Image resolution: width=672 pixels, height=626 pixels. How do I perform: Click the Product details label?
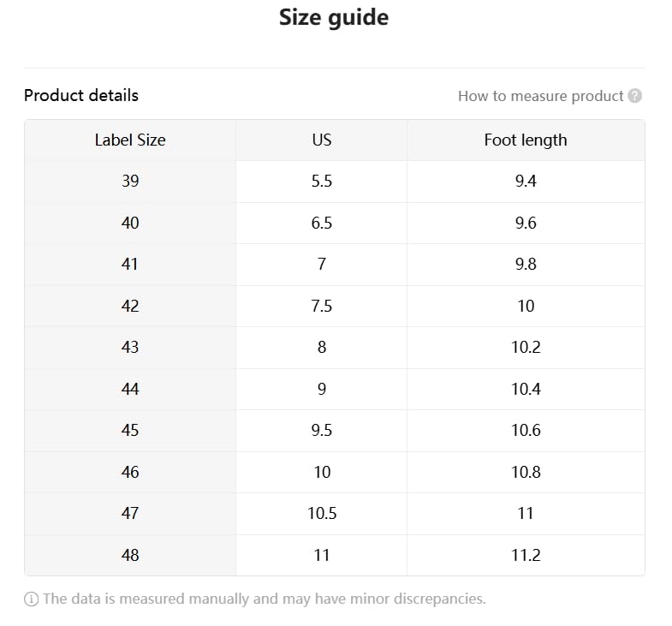click(x=81, y=95)
